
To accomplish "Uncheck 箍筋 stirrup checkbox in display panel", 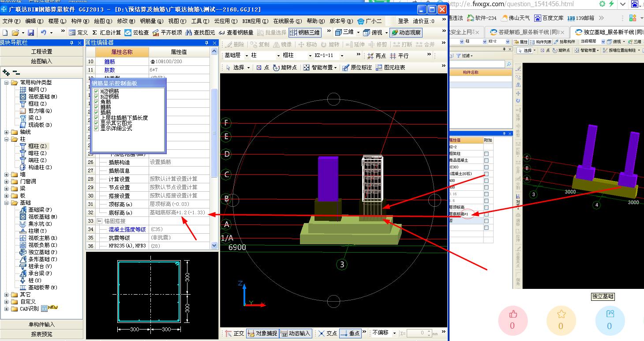I will [97, 107].
